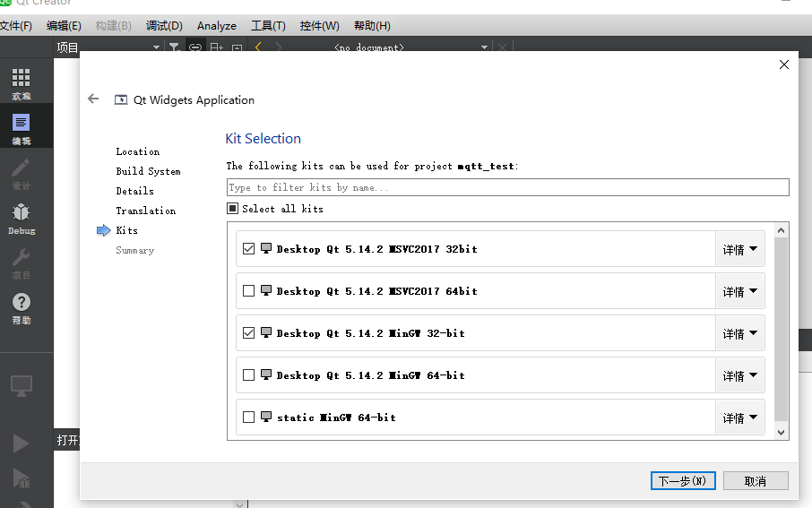This screenshot has height=508, width=812.
Task: Click scroll down arrow of kits list
Action: pos(781,433)
